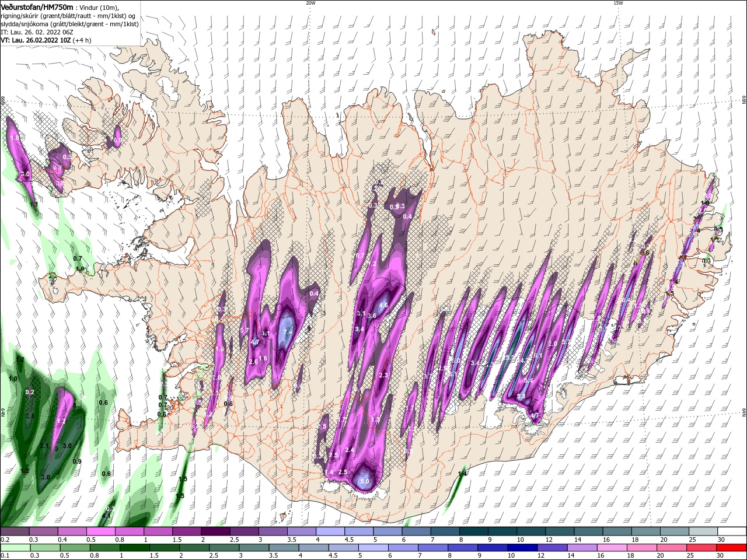Screen dimensions: 747x560
Task: Click the 'slydda/snjókoma' legend description line
Action: tap(69, 24)
